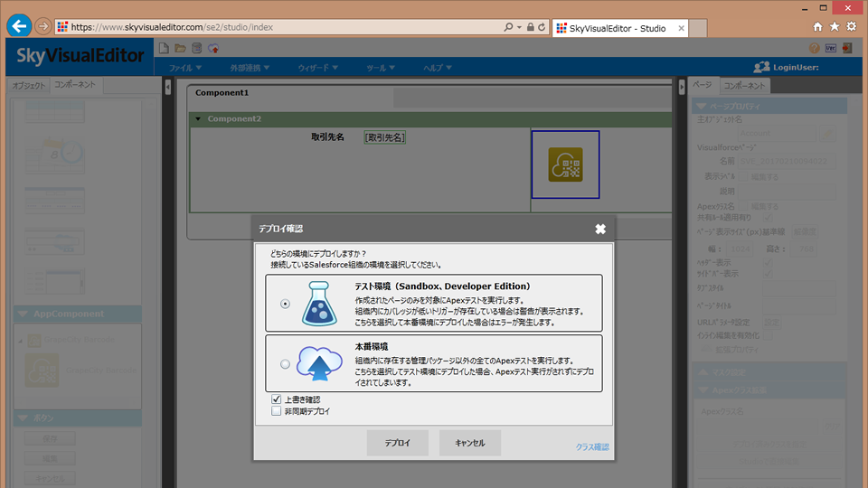Image resolution: width=868 pixels, height=488 pixels.
Task: Click the cloud deploy icon in toolbar
Action: coord(213,48)
